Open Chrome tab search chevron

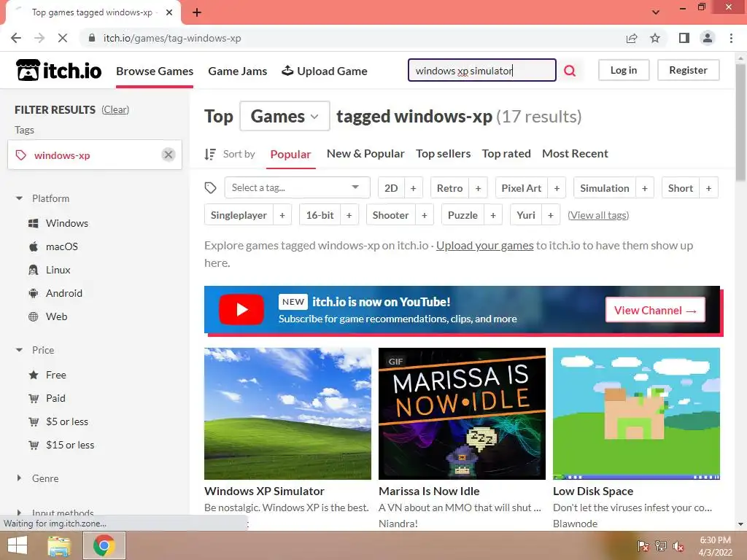(656, 12)
